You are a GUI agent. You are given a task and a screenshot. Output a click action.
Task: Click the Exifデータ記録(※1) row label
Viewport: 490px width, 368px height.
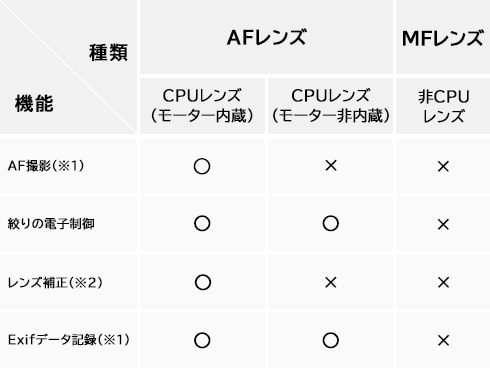(x=68, y=340)
